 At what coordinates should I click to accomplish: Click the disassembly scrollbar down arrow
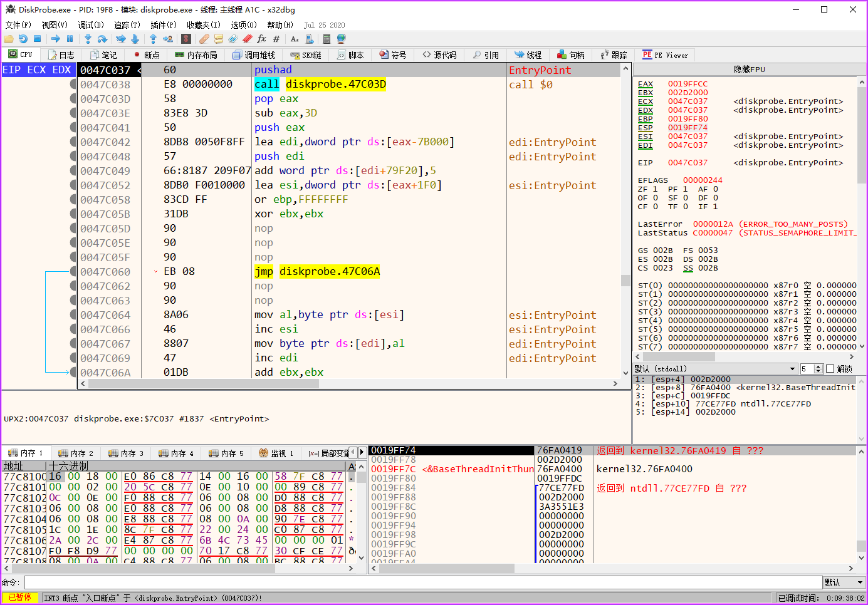point(625,373)
